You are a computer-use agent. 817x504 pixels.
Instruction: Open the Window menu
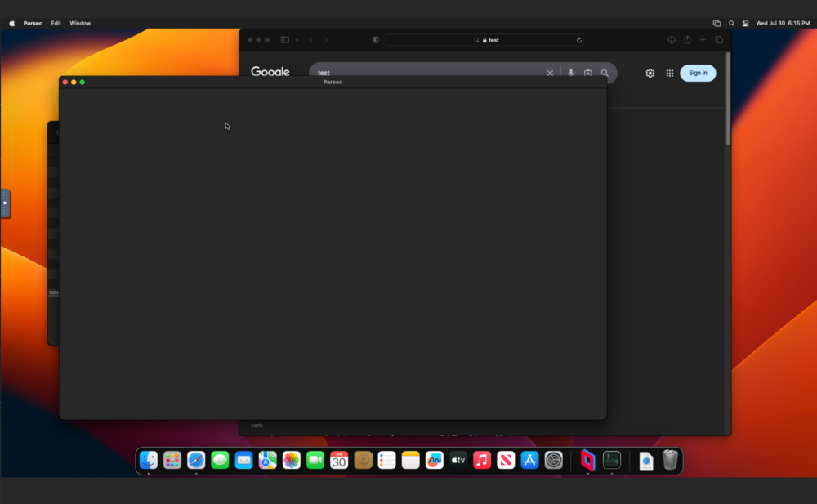click(x=80, y=23)
